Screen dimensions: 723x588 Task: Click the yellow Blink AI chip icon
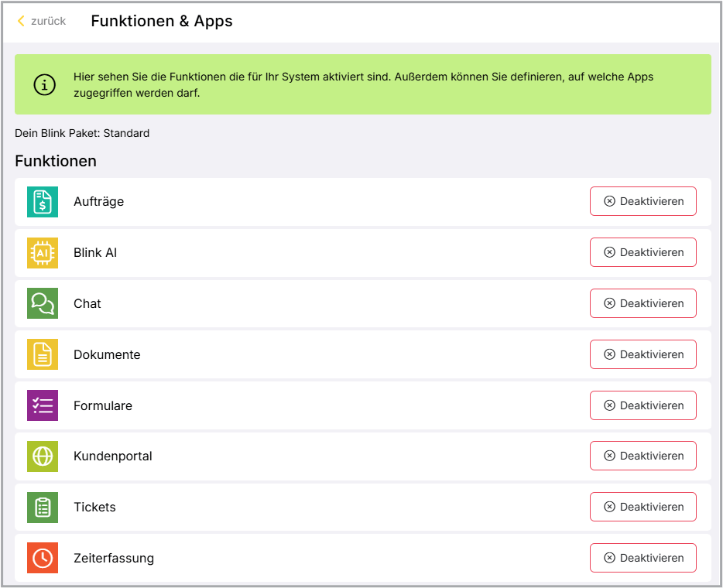tap(43, 253)
